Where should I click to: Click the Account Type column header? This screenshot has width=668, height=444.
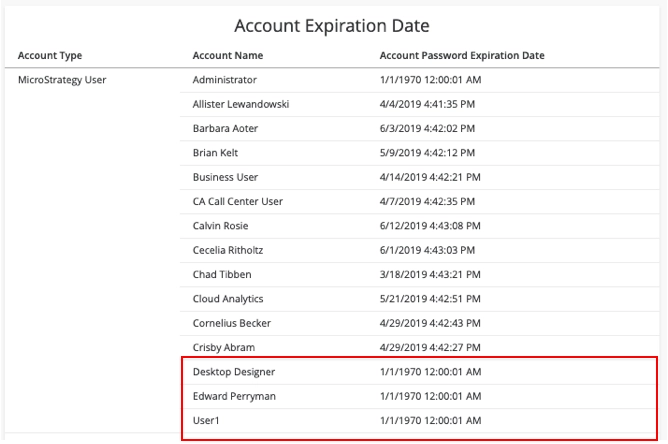(x=50, y=55)
